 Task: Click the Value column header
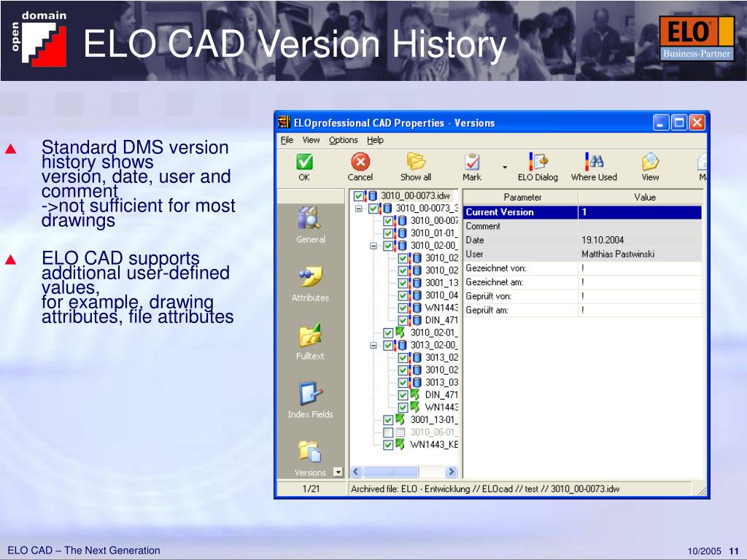click(640, 197)
